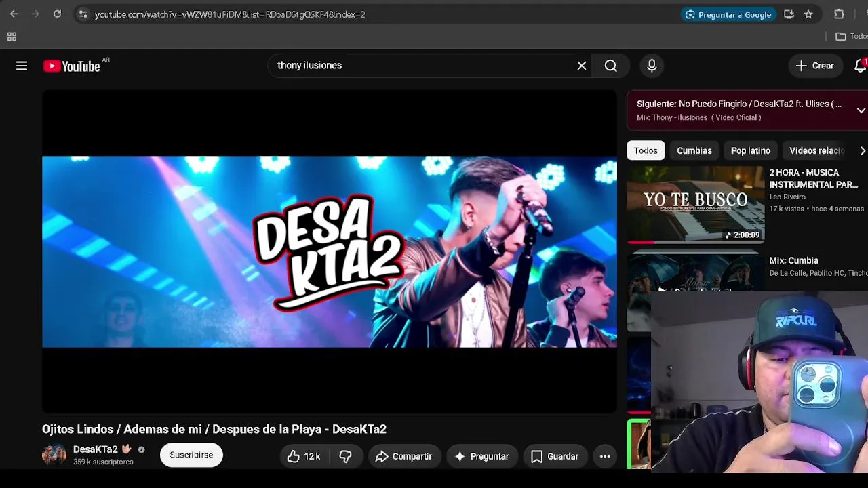The image size is (868, 488).
Task: Open the apps grid in bookmarks bar
Action: pyautogui.click(x=12, y=37)
